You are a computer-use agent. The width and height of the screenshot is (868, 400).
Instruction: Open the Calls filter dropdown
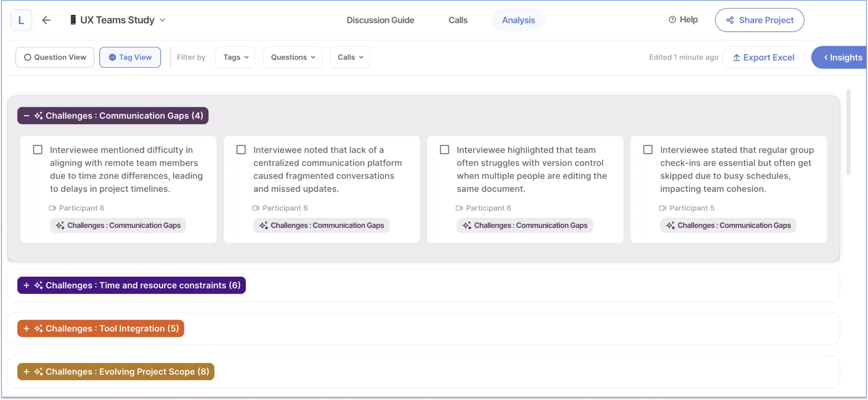[x=350, y=57]
